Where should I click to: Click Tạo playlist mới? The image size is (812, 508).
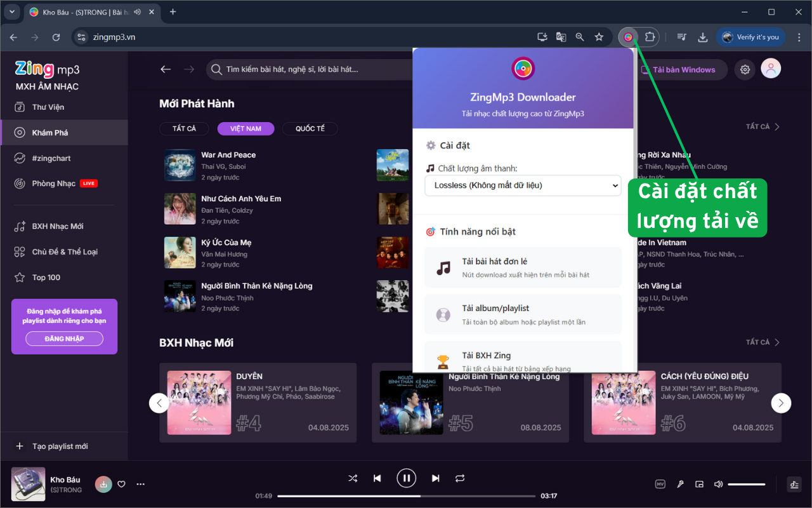pos(63,446)
